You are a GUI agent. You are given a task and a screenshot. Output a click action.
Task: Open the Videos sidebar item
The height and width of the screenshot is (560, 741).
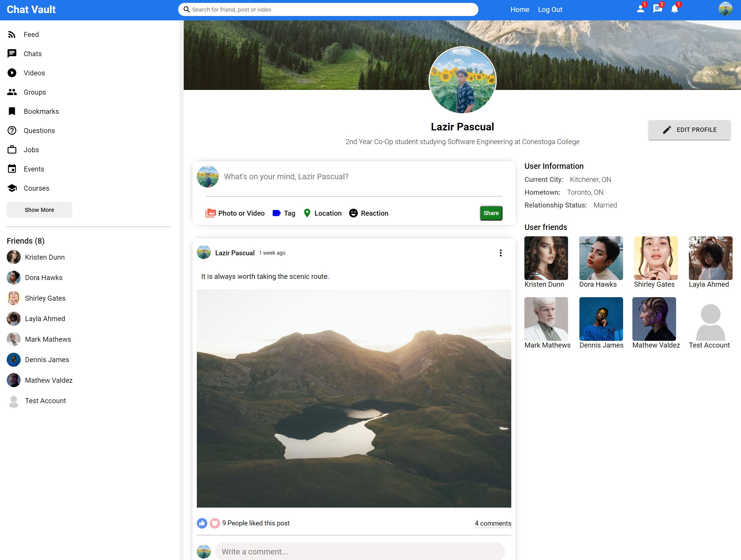coord(34,73)
